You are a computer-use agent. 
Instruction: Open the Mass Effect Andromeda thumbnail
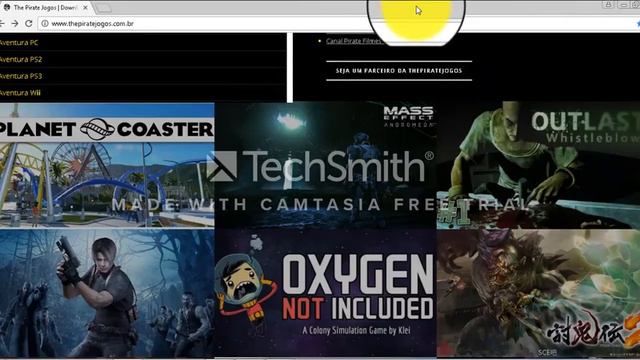325,165
